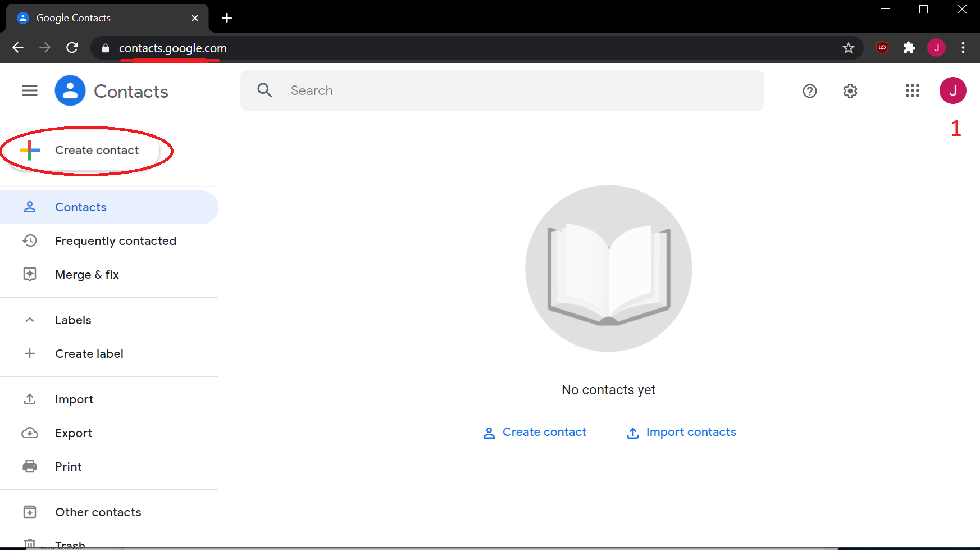Image resolution: width=980 pixels, height=550 pixels.
Task: Open the browser three-dot menu
Action: tap(964, 48)
